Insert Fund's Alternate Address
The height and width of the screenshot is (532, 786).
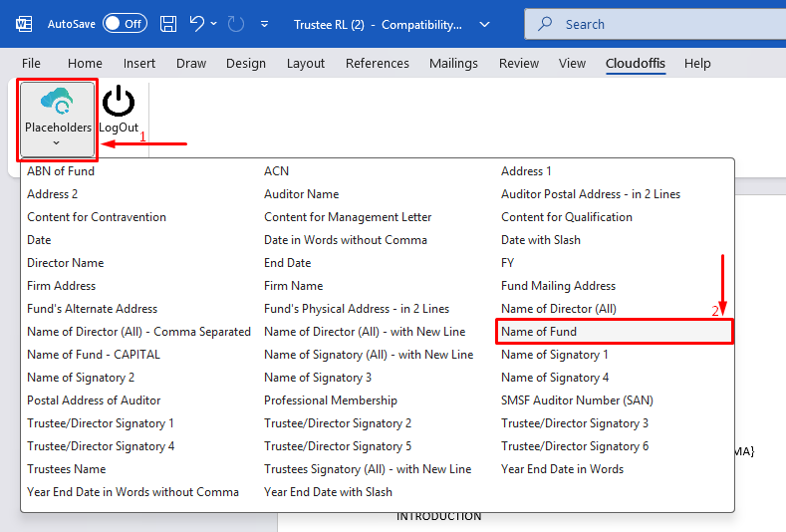coord(92,309)
